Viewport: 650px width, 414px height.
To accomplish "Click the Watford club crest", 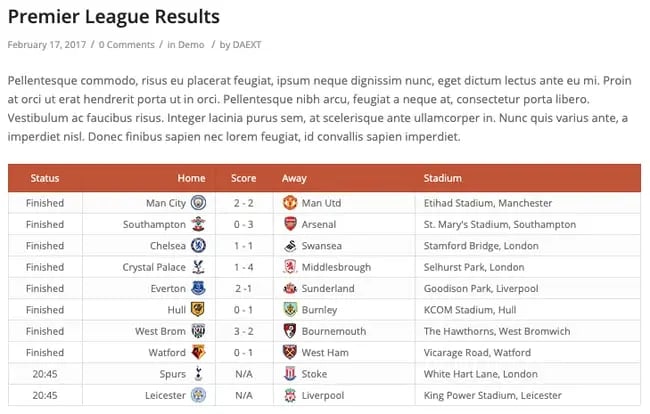I will click(198, 352).
